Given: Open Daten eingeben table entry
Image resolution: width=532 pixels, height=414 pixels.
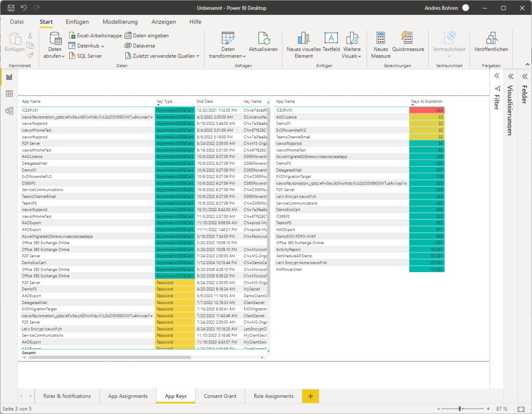Looking at the screenshot, I should click(147, 36).
